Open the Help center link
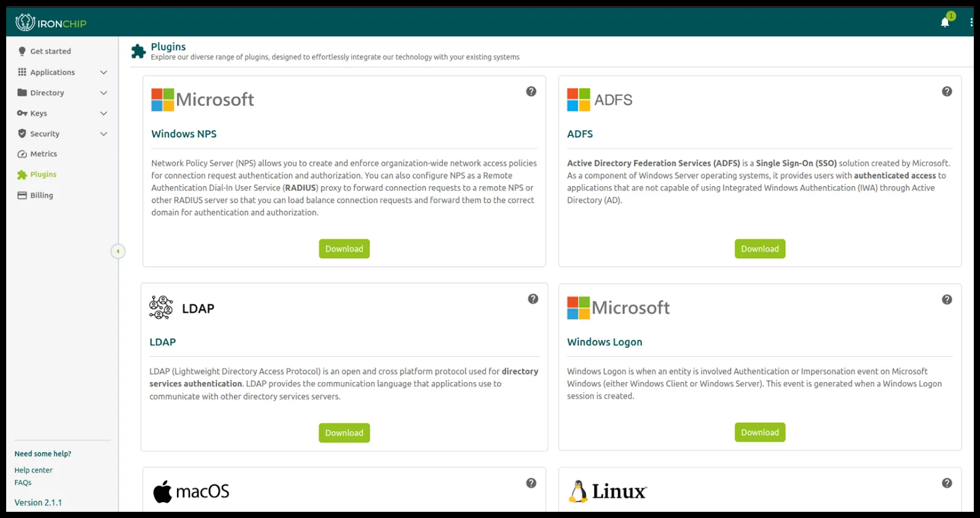 34,470
